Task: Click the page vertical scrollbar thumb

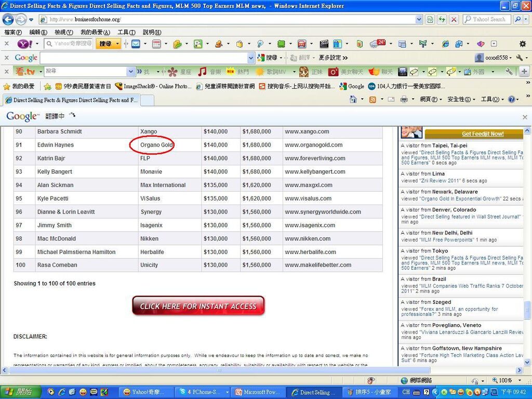Action: (x=527, y=310)
